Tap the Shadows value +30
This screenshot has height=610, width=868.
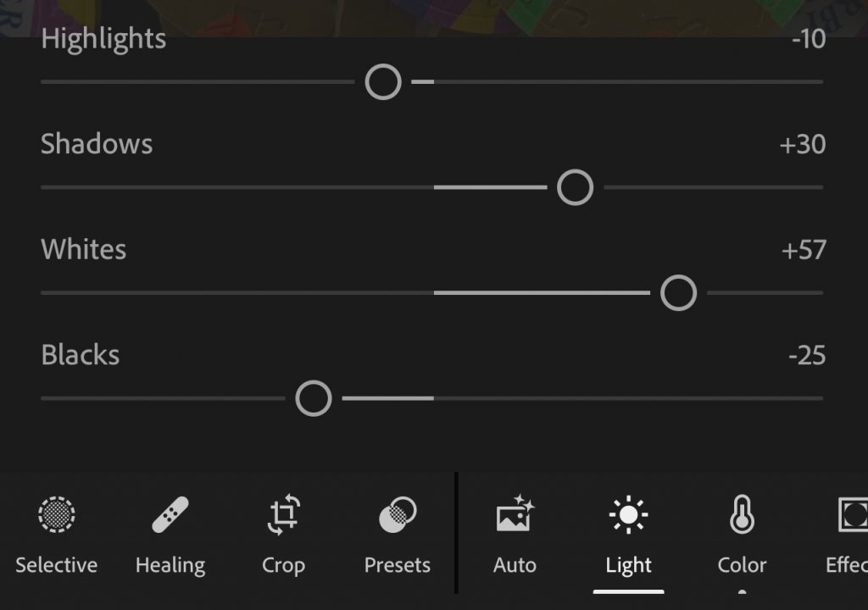(803, 145)
